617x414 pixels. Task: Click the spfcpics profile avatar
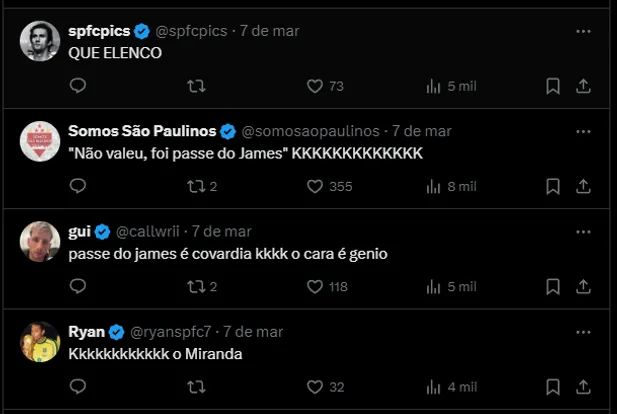tap(40, 41)
